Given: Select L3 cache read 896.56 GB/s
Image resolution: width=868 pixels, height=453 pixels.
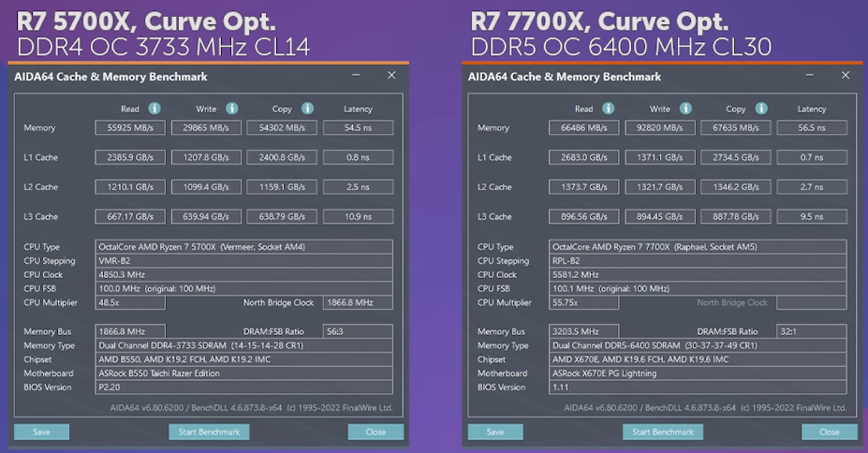Looking at the screenshot, I should (x=584, y=217).
